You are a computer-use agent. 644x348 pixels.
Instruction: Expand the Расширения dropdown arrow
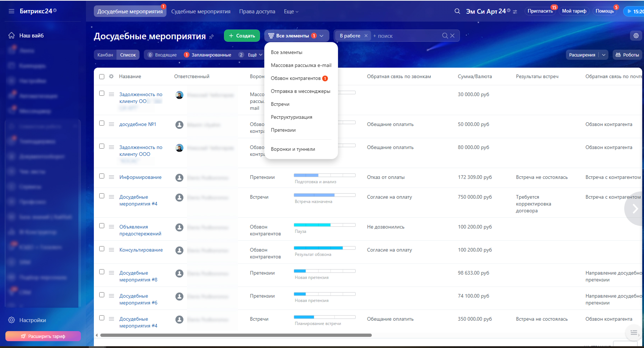point(603,55)
